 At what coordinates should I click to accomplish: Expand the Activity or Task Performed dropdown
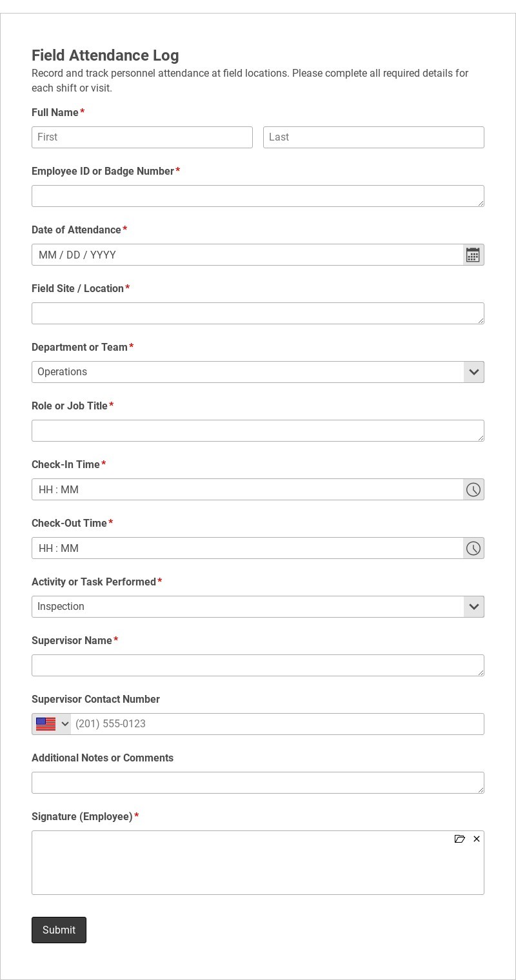coord(258,607)
